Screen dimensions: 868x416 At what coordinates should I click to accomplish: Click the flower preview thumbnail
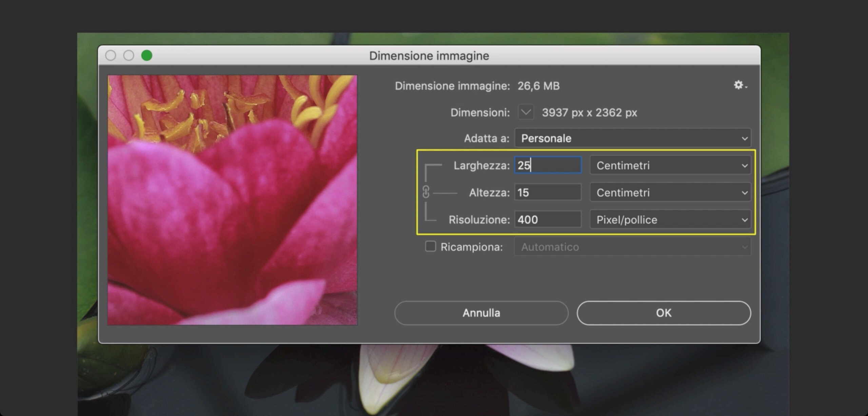[232, 200]
